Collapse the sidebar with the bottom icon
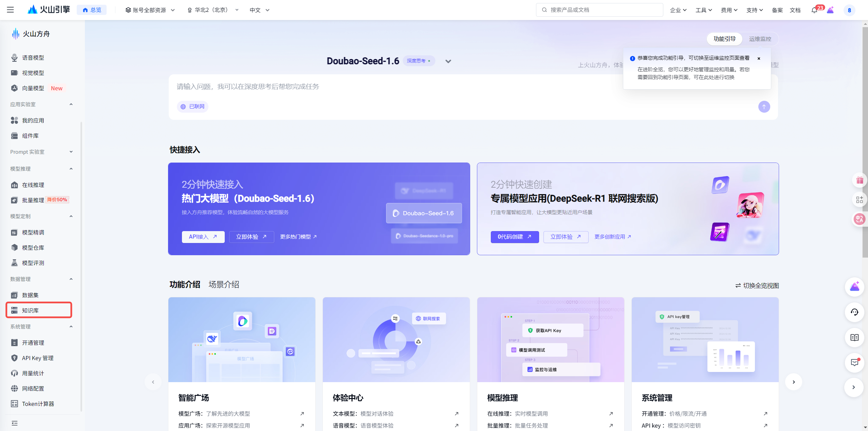Screen dimensions: 868x431 [x=14, y=423]
